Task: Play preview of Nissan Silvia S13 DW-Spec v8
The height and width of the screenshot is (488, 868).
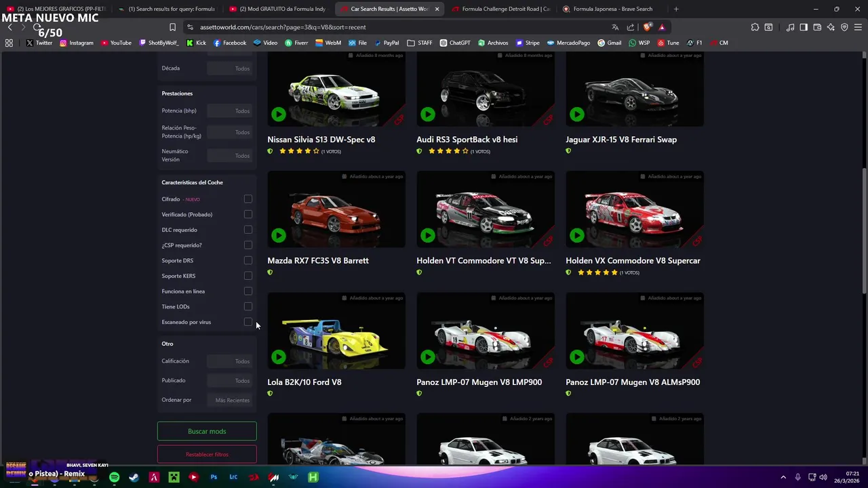Action: [x=279, y=115]
